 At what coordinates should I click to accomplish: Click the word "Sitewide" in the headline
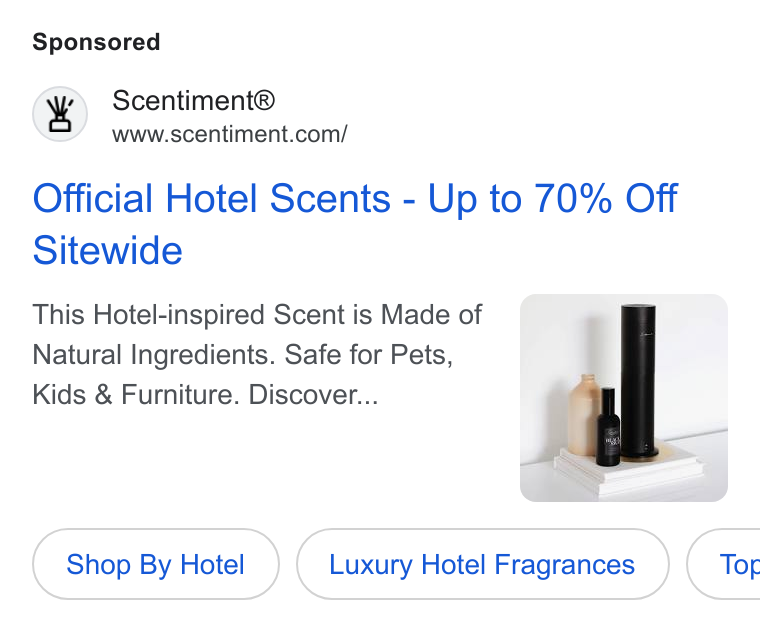[108, 251]
